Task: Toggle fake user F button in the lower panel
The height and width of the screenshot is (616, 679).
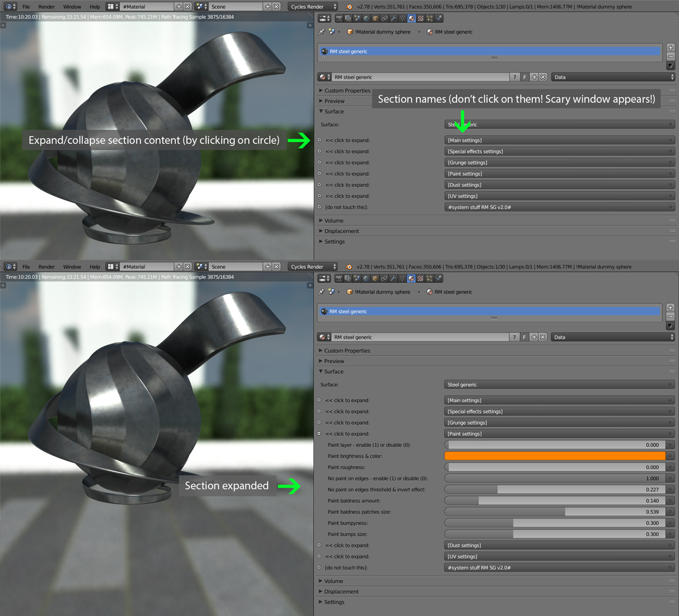Action: [524, 337]
